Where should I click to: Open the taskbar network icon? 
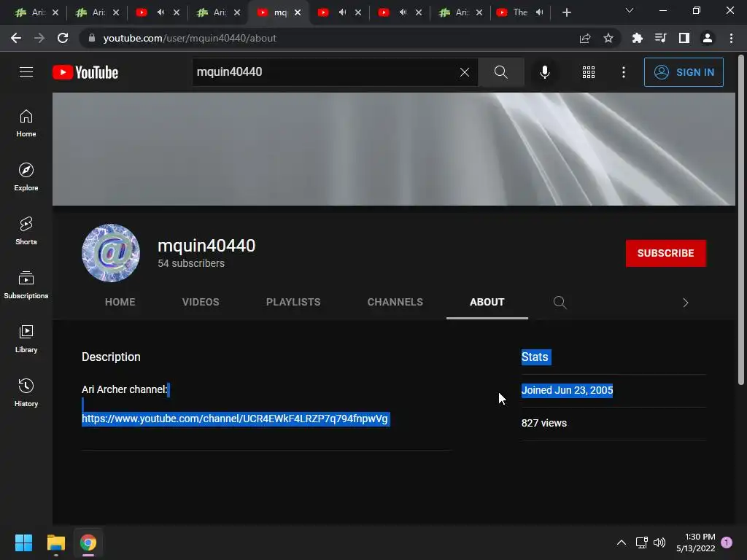click(641, 542)
